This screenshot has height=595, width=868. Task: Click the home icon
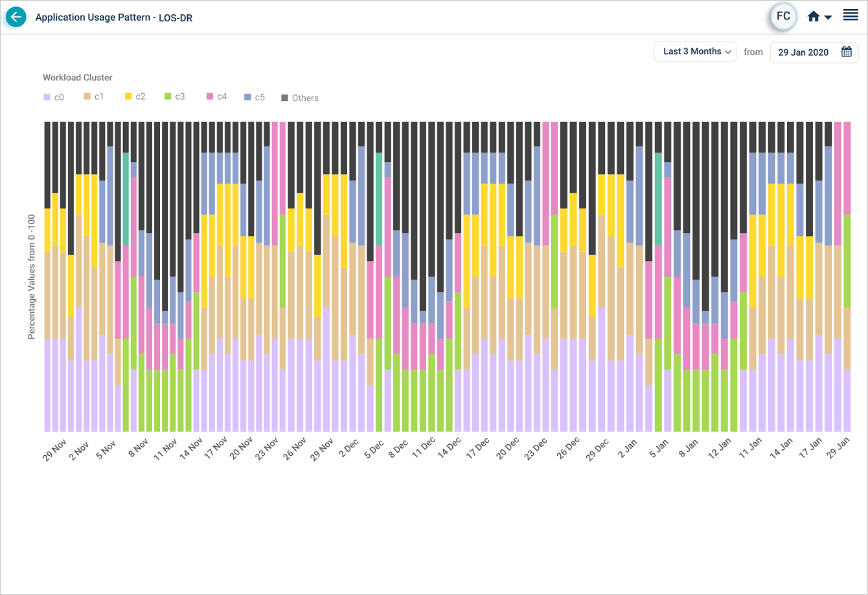coord(814,17)
